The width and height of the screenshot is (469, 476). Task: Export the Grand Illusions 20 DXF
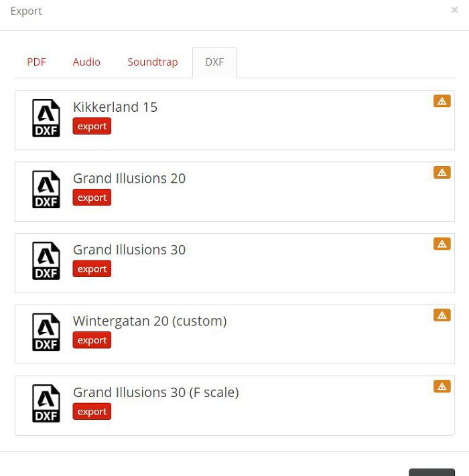(x=92, y=197)
